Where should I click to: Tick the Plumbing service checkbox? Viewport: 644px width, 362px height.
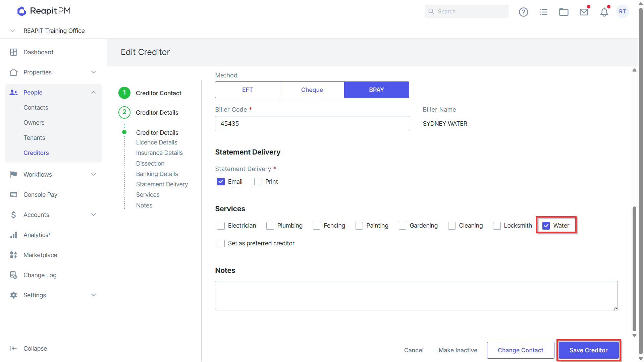(x=270, y=226)
